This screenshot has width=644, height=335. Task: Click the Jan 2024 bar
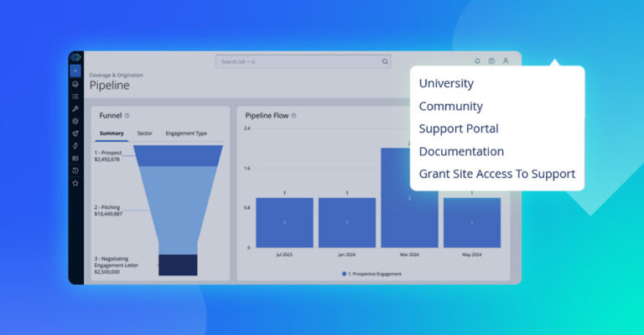coord(347,222)
